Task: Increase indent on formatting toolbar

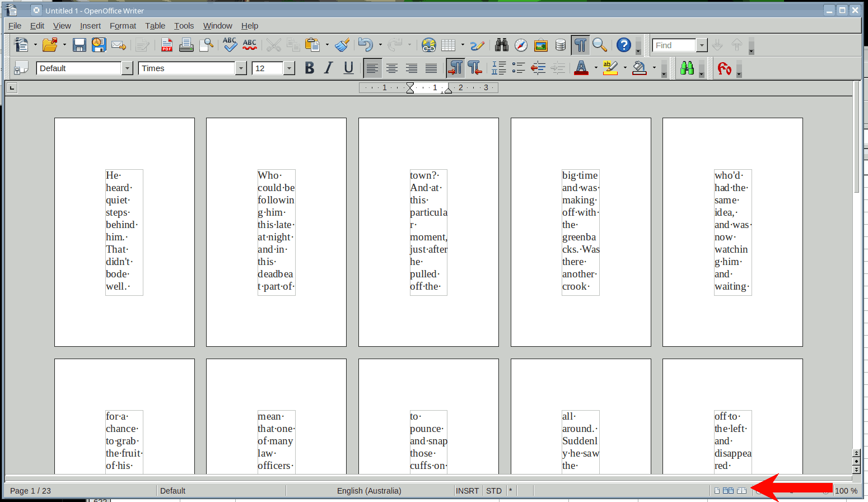Action: tap(558, 68)
